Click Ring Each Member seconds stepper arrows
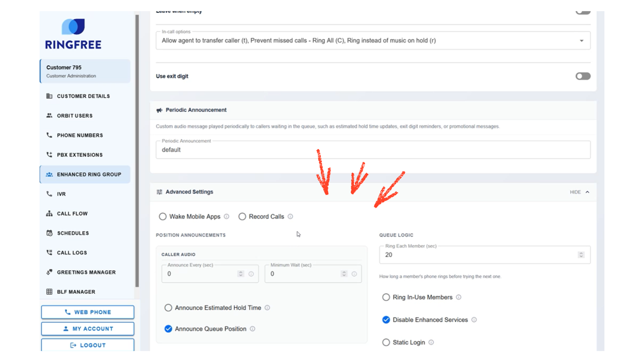This screenshot has width=644, height=362. pyautogui.click(x=581, y=255)
